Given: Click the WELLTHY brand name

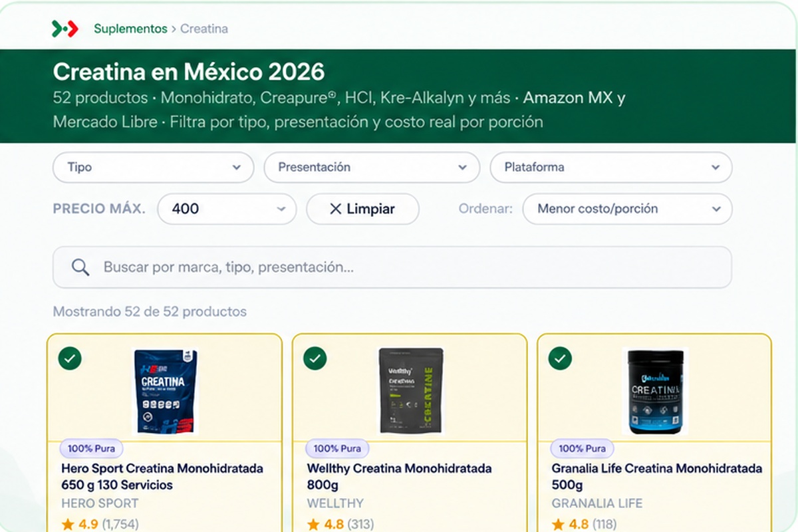Looking at the screenshot, I should click(x=335, y=503).
